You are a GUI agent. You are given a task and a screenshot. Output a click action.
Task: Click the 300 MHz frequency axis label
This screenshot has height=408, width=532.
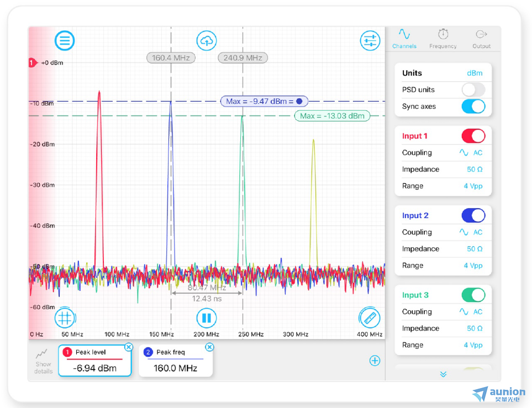[296, 334]
